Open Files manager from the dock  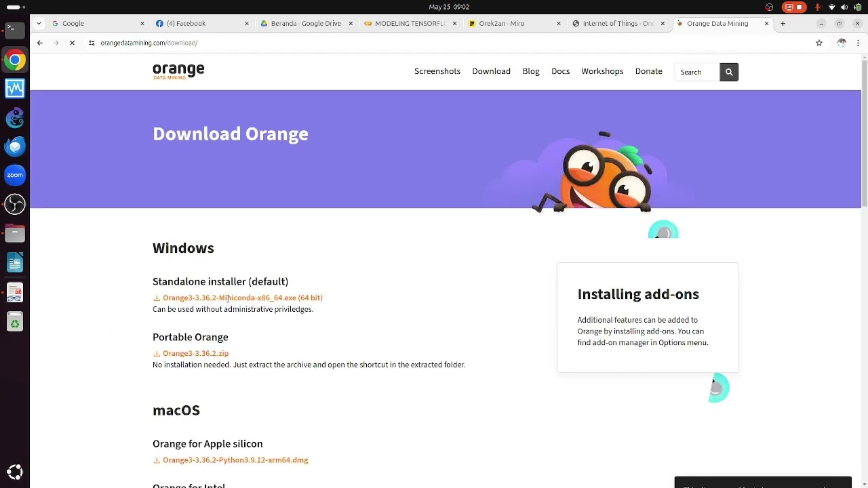(x=14, y=234)
